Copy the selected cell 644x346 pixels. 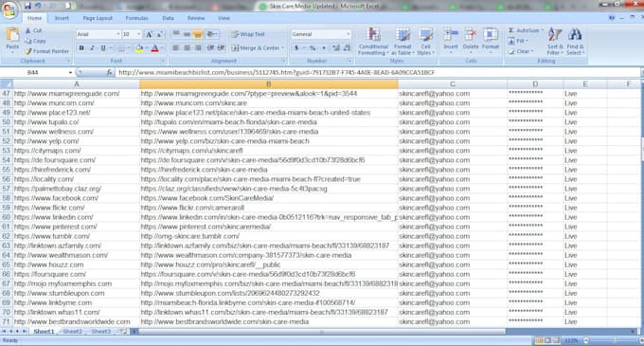(x=35, y=41)
